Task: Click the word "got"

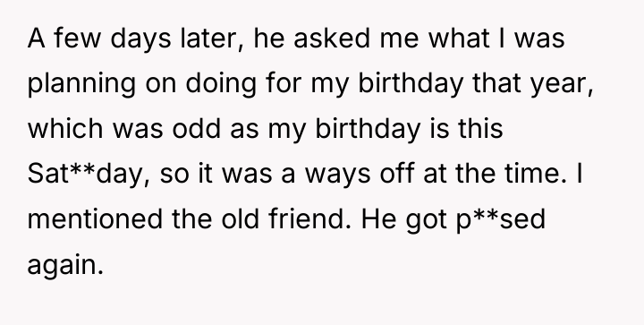Action: point(427,220)
